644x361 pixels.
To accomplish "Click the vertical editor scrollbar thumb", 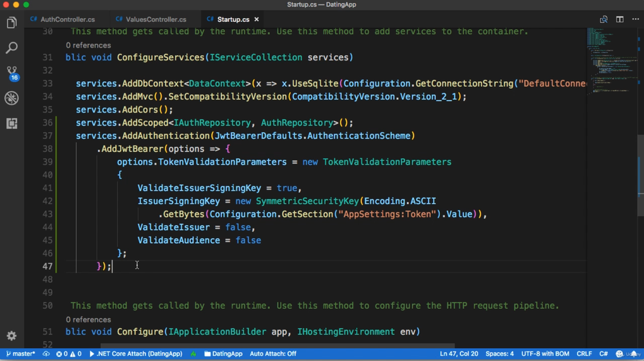I will pyautogui.click(x=640, y=176).
